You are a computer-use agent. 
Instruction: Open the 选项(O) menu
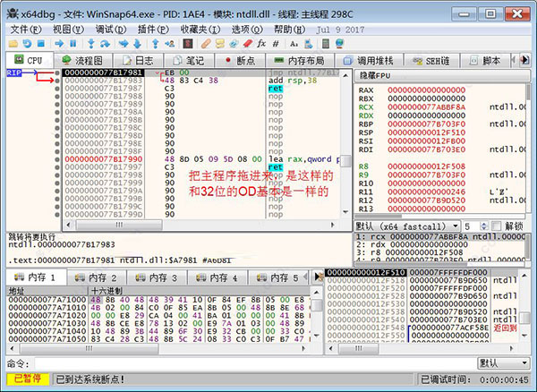point(247,30)
